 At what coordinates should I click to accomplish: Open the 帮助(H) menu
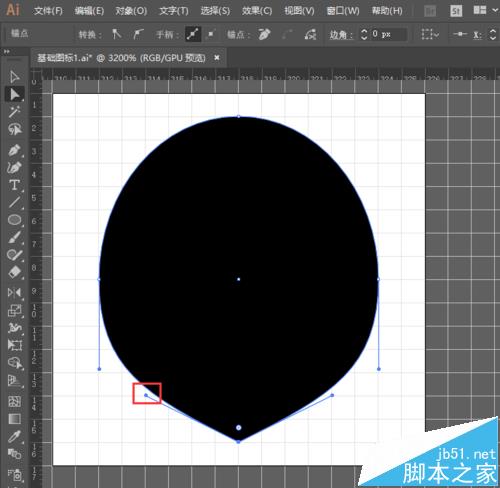click(387, 11)
